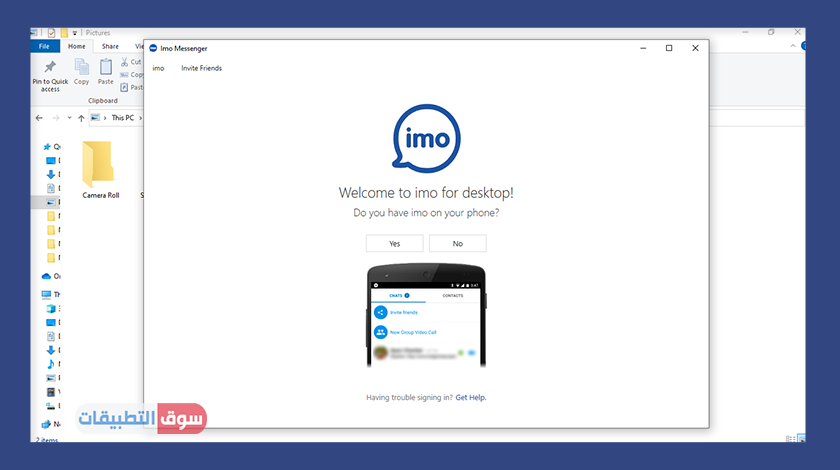The image size is (840, 470).
Task: Maximize the Imo Messenger window
Action: click(x=669, y=48)
